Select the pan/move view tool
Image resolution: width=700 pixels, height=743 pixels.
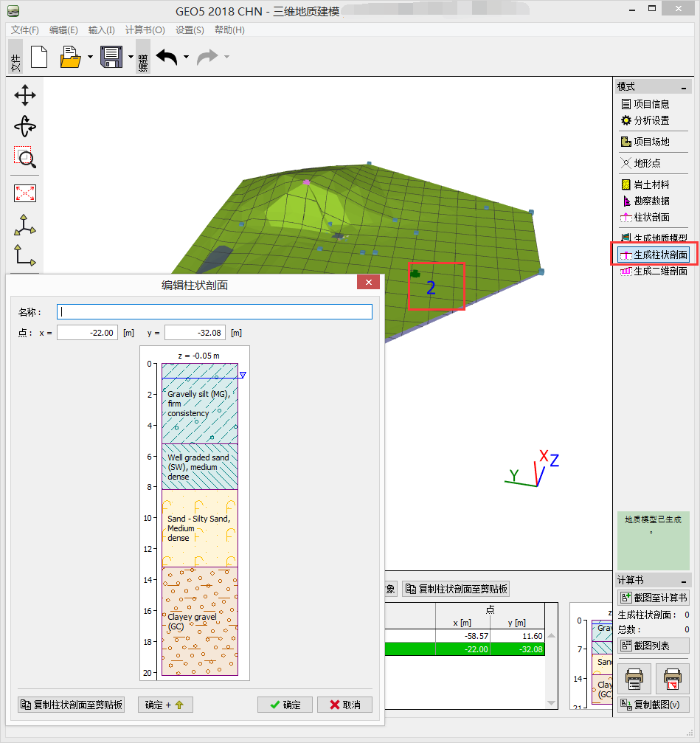tap(25, 95)
